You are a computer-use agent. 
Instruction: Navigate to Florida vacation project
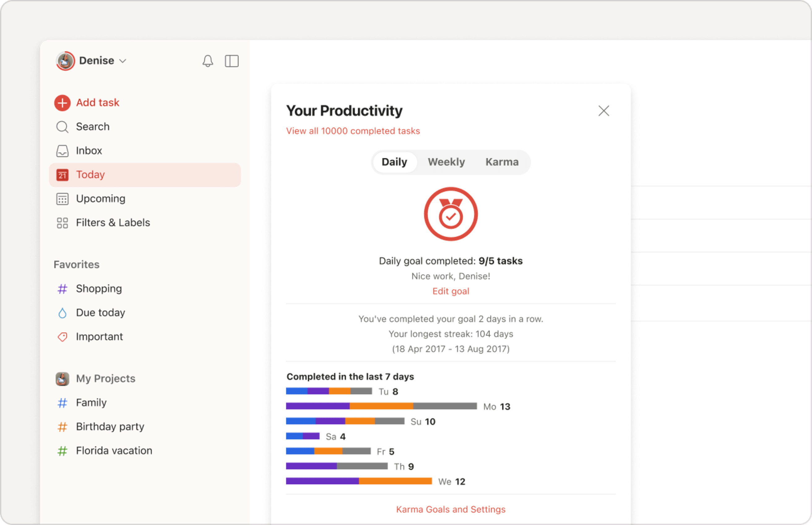[x=113, y=450]
